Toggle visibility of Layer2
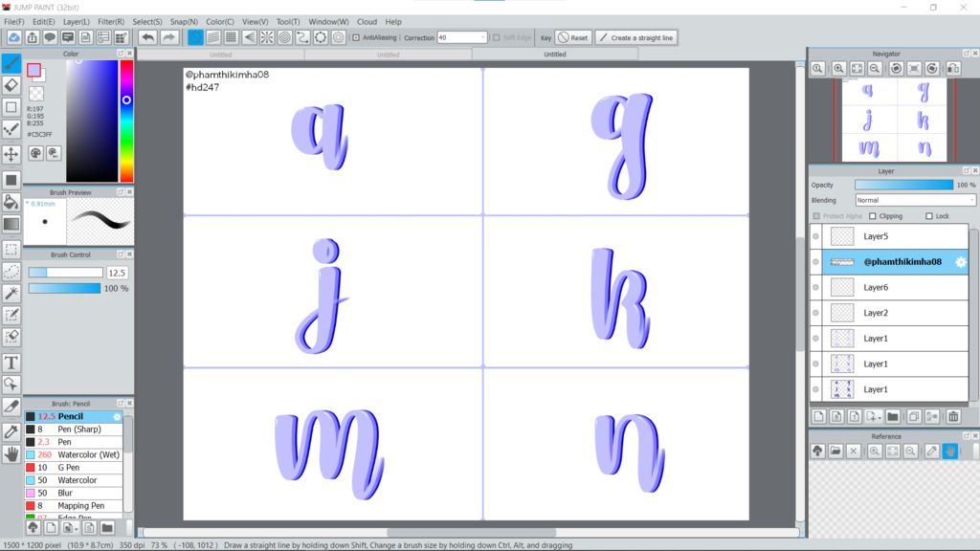Viewport: 980px width, 551px height. click(x=815, y=313)
